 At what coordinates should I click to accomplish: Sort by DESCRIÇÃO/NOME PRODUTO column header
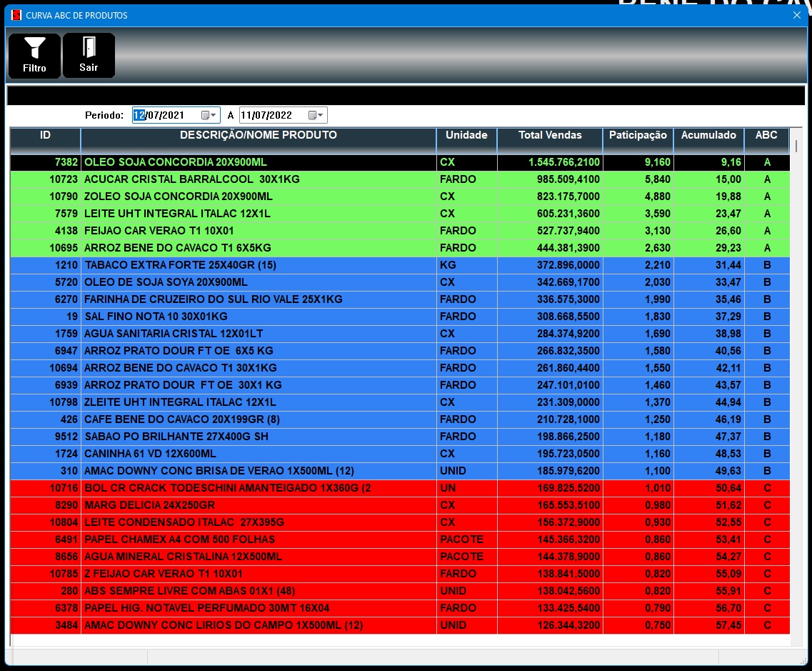click(259, 141)
